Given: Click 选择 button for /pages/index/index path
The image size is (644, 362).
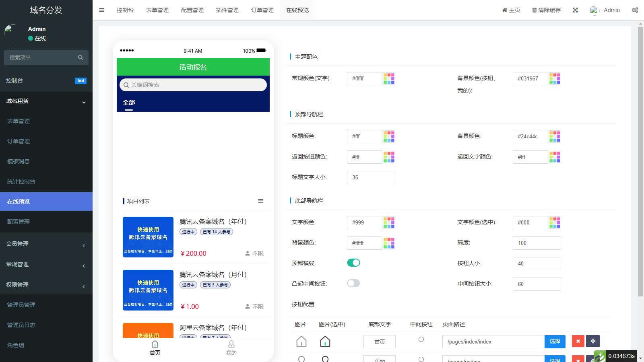Looking at the screenshot, I should [555, 341].
